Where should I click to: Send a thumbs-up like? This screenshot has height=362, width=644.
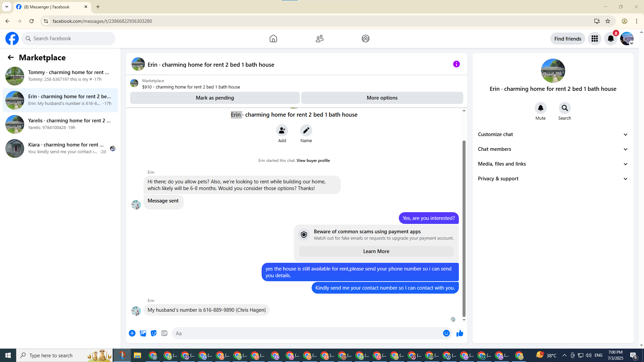(x=460, y=333)
